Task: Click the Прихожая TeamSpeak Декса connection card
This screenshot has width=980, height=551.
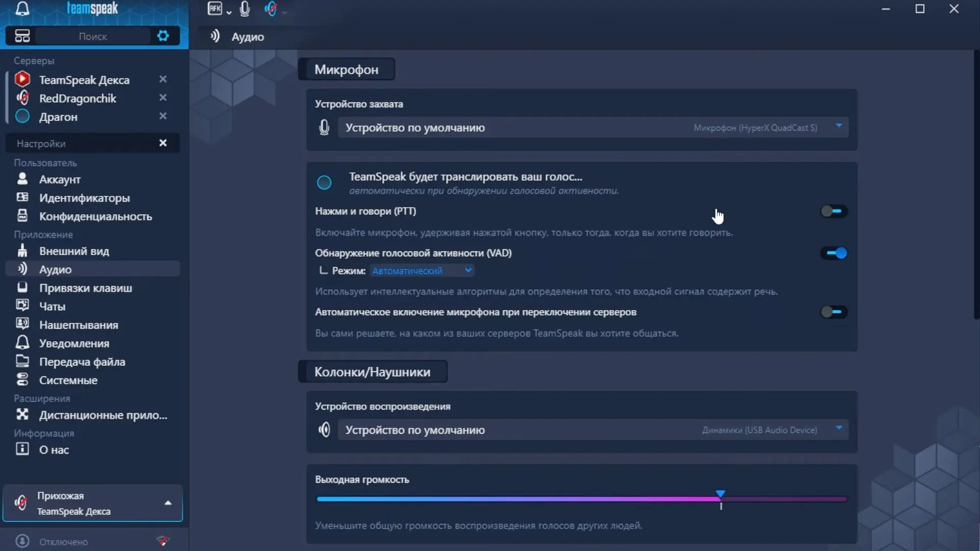Action: pos(93,503)
